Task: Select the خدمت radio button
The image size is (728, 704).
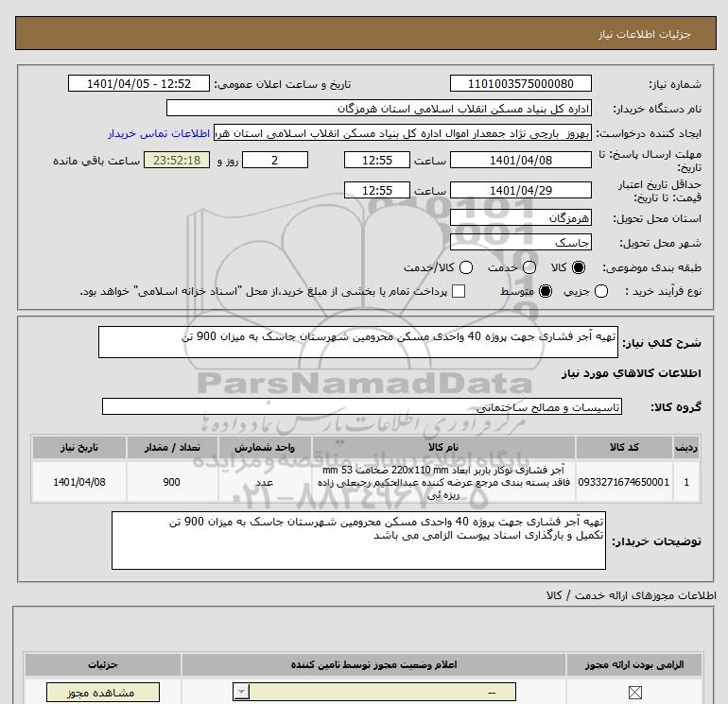Action: tap(529, 267)
